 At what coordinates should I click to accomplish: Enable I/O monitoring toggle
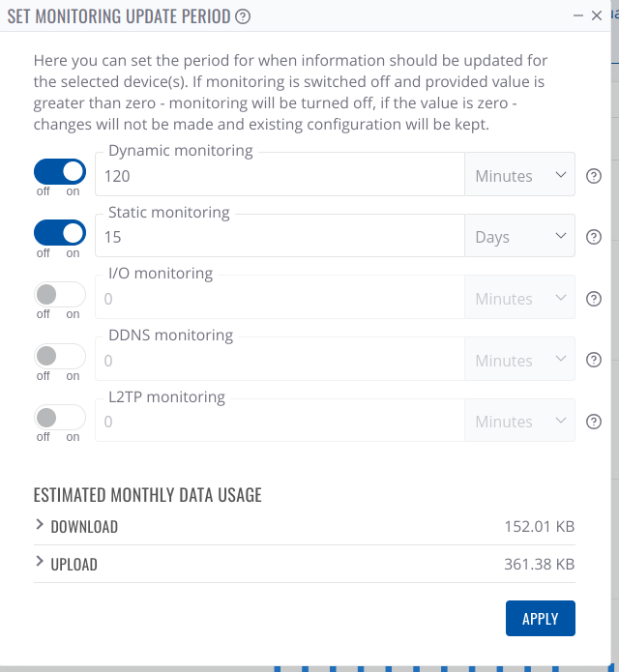60,295
